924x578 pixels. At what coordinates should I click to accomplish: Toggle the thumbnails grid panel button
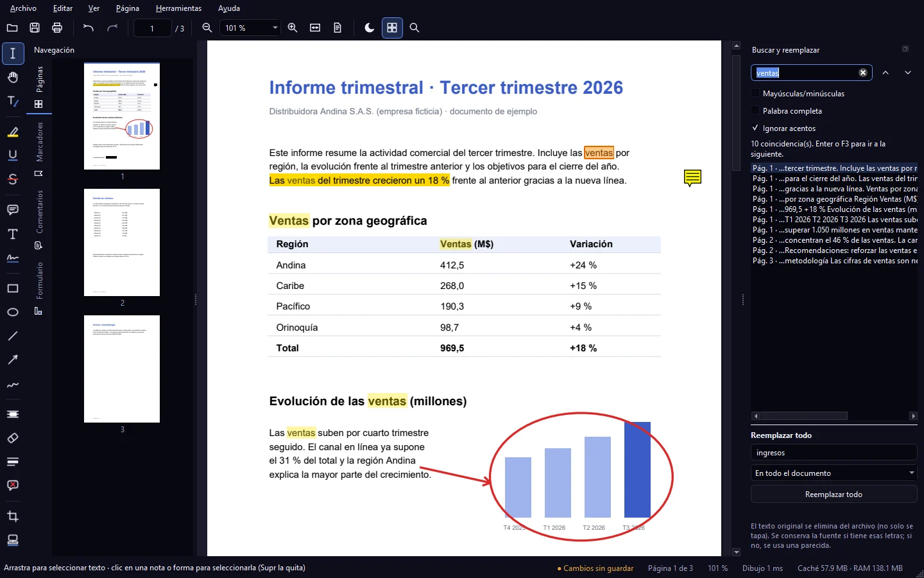pos(392,28)
